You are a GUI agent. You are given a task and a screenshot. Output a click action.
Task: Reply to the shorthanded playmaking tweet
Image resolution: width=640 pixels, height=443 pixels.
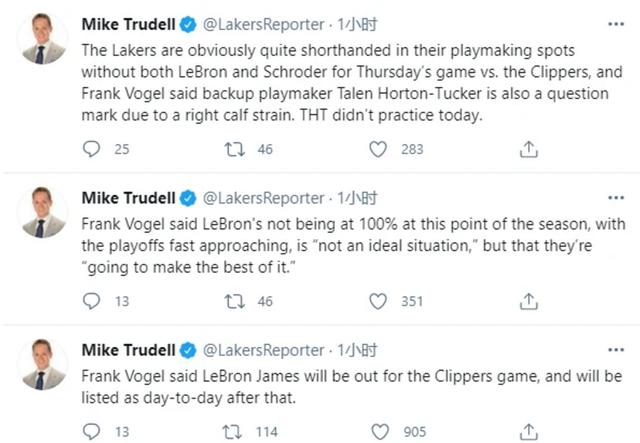[x=91, y=149]
